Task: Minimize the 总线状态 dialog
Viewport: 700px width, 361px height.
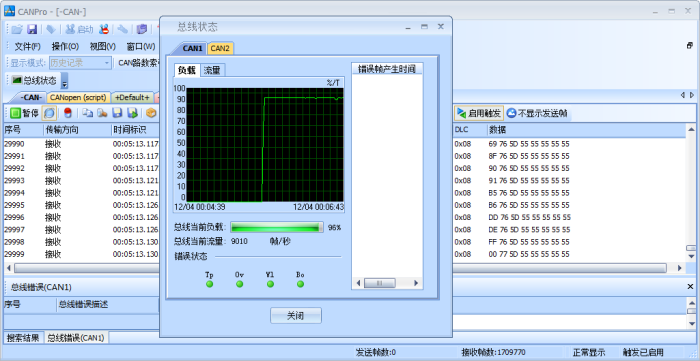Action: pos(408,27)
